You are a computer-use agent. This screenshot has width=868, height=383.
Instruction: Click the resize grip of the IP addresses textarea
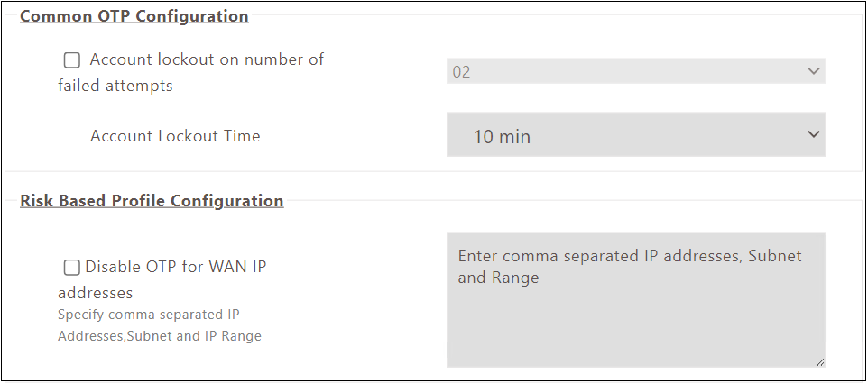819,361
